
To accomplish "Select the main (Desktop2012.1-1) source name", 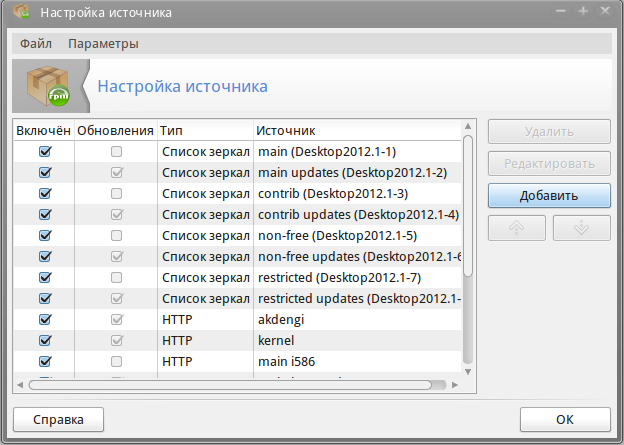I will pos(327,152).
